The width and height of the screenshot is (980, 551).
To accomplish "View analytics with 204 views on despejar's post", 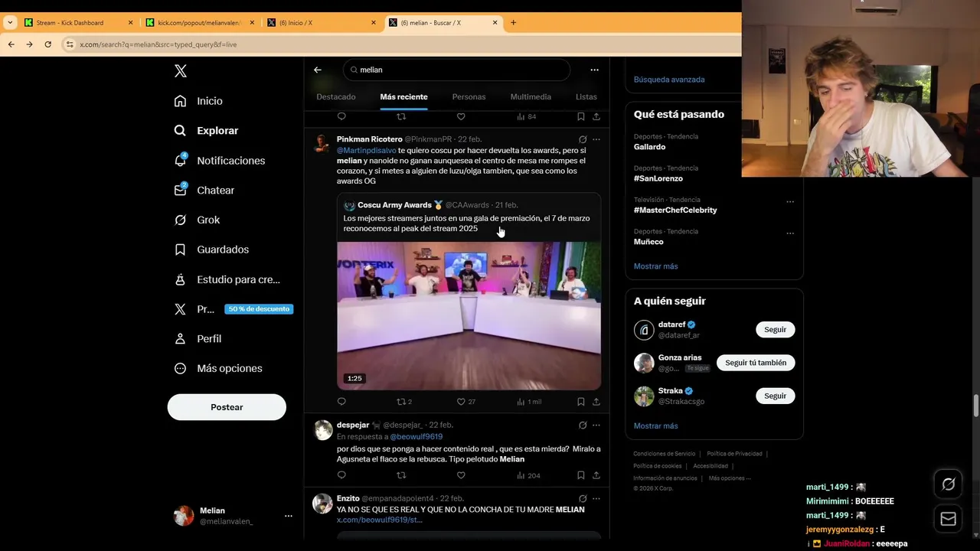I will click(528, 475).
